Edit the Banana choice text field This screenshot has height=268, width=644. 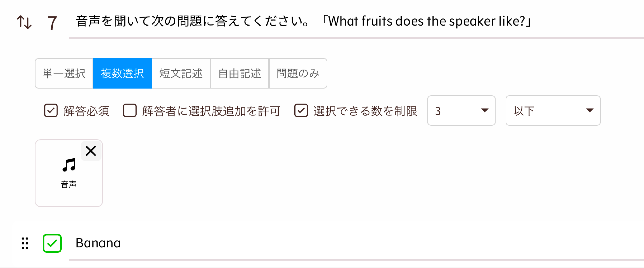coord(300,243)
